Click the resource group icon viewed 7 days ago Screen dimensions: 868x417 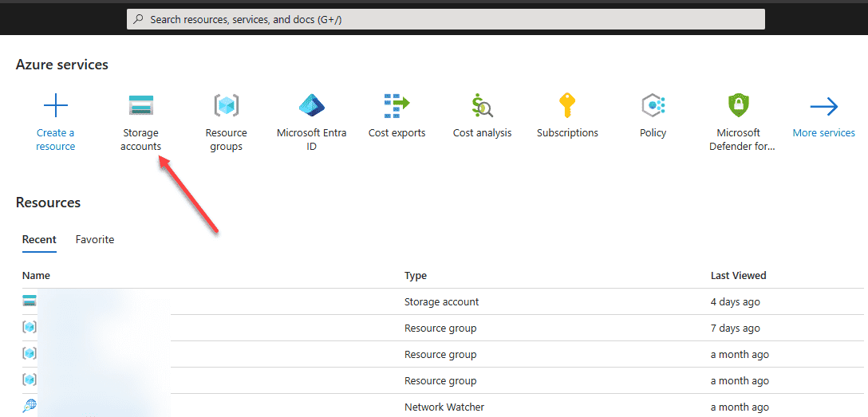(30, 328)
